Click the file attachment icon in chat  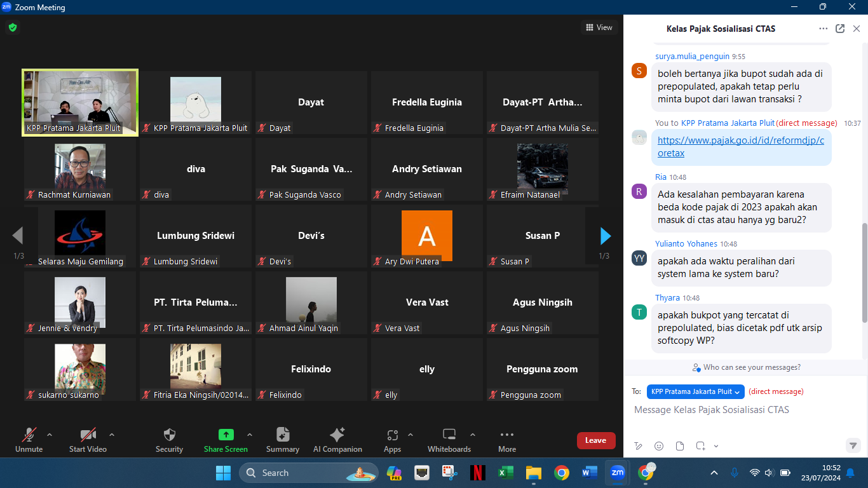pos(680,445)
